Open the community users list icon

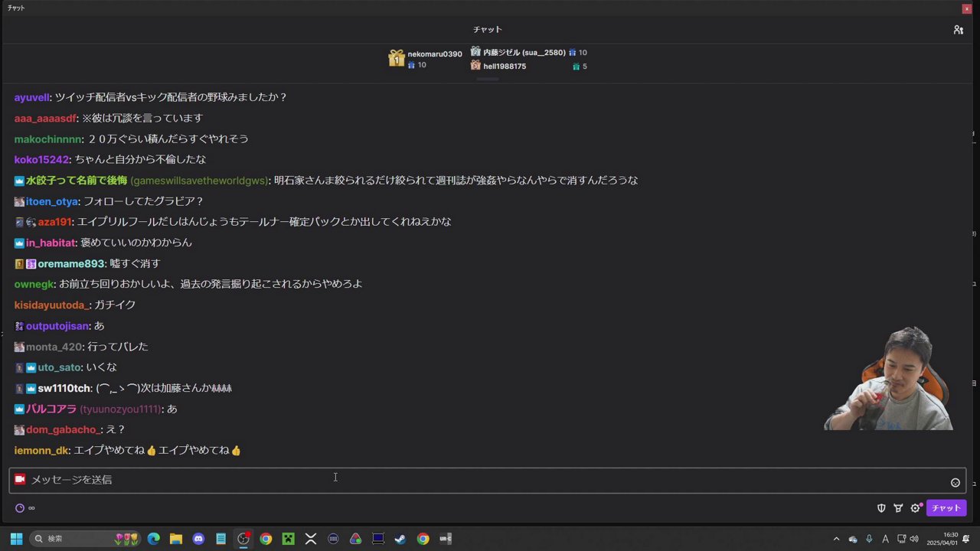[958, 30]
